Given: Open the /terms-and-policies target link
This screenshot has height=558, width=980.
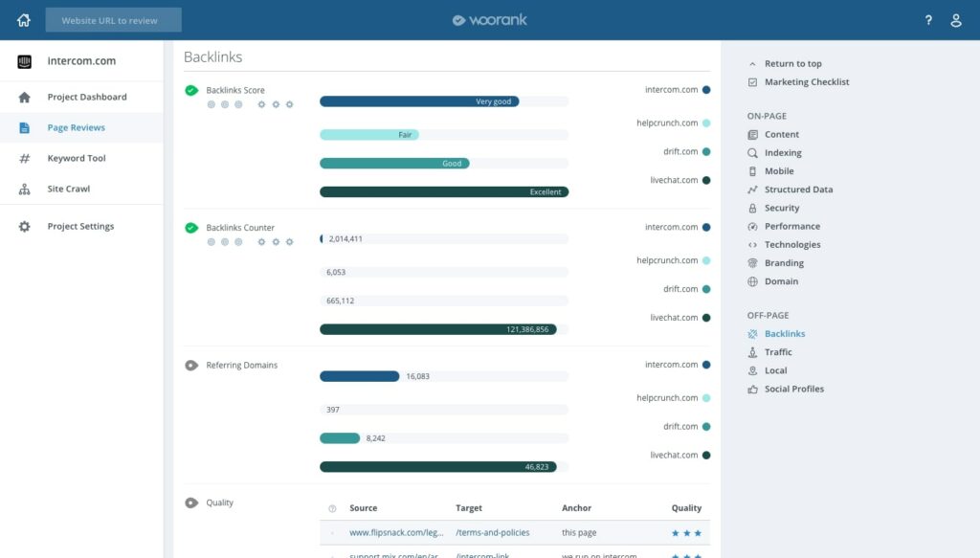Looking at the screenshot, I should [493, 533].
